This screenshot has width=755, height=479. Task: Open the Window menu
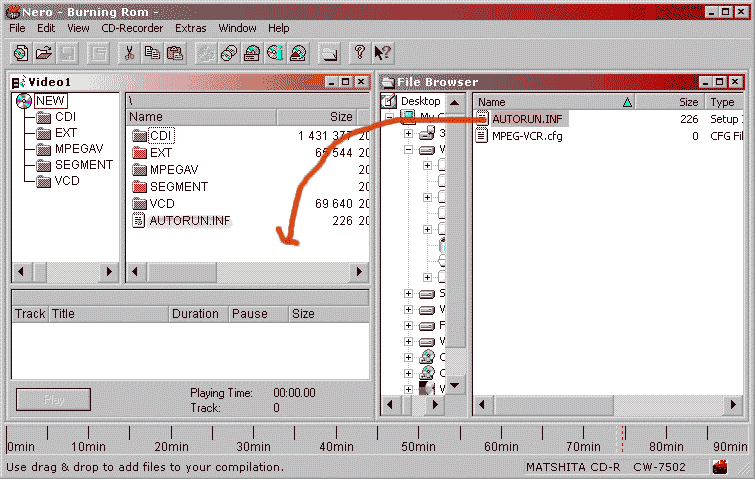click(237, 28)
